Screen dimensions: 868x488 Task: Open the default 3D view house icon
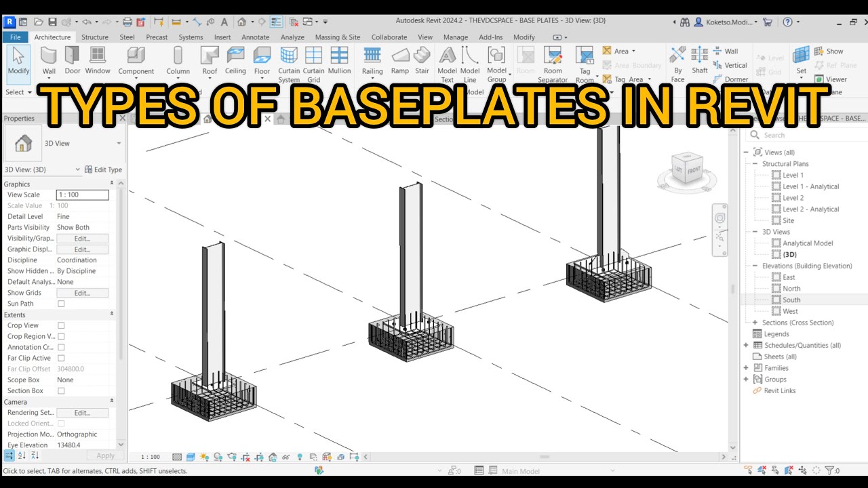coord(241,22)
